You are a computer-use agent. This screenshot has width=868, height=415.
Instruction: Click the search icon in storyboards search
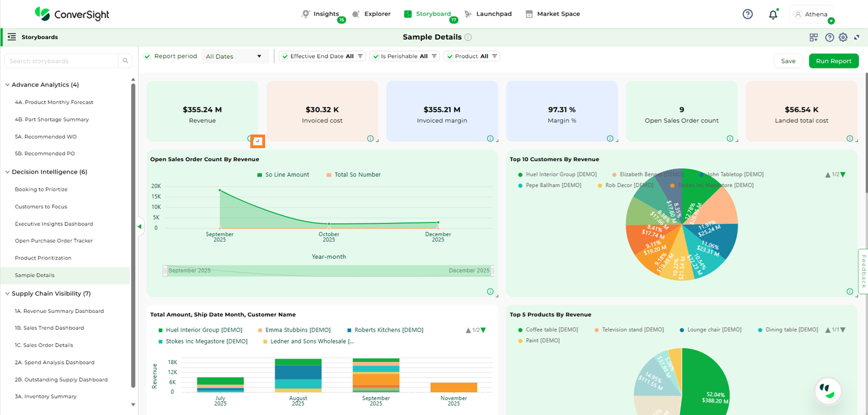pos(125,61)
